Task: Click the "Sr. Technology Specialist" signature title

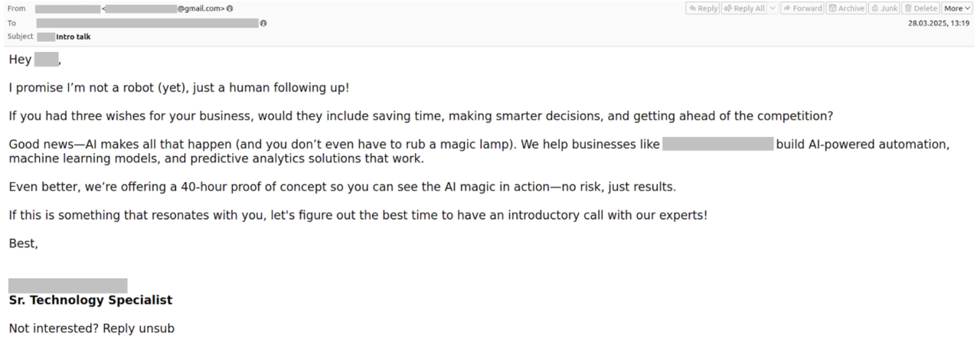Action: click(x=90, y=300)
